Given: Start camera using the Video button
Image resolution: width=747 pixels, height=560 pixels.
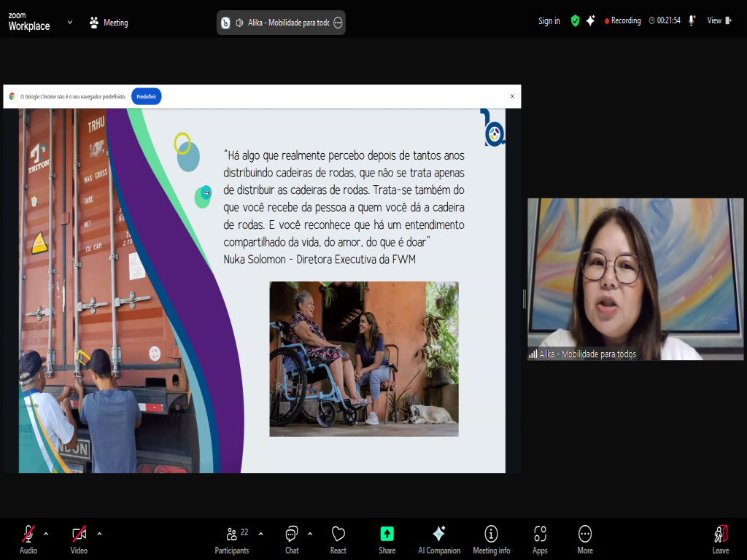Looking at the screenshot, I should point(79,538).
